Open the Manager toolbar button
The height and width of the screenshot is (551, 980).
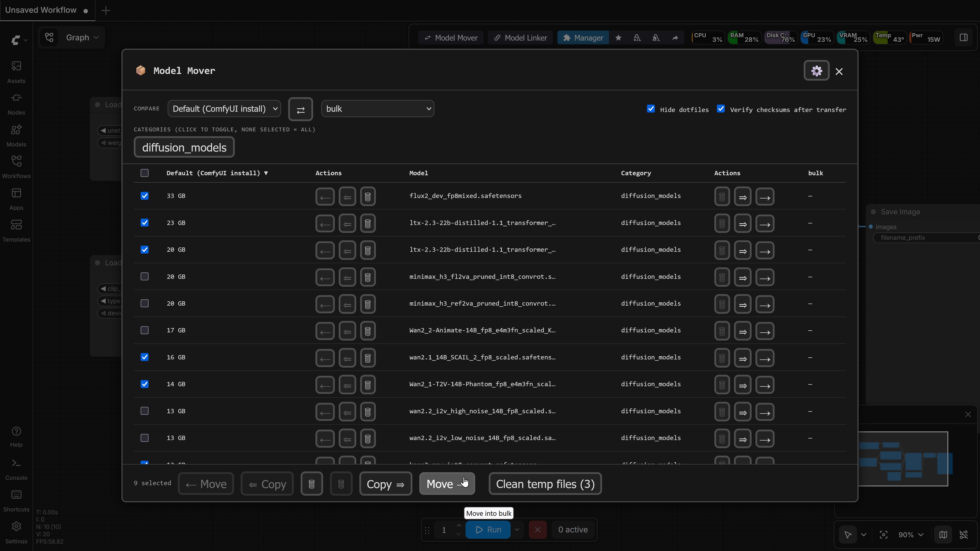pyautogui.click(x=583, y=38)
